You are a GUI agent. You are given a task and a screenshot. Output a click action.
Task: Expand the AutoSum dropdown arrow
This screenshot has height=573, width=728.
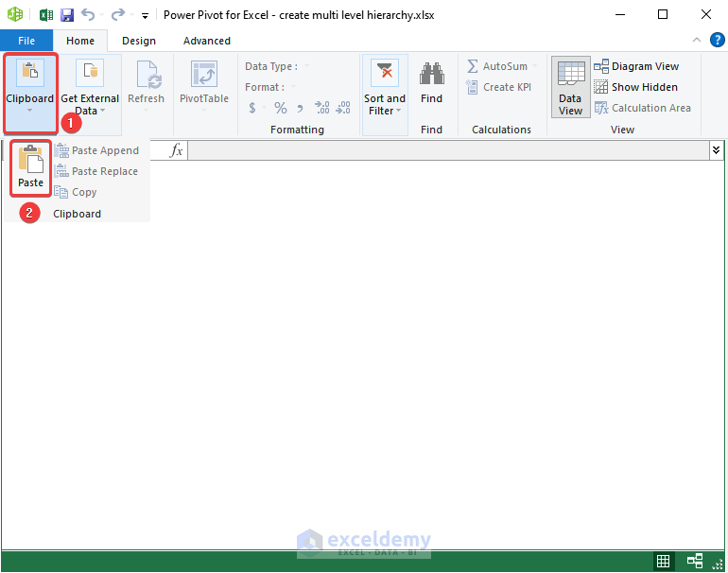click(535, 66)
